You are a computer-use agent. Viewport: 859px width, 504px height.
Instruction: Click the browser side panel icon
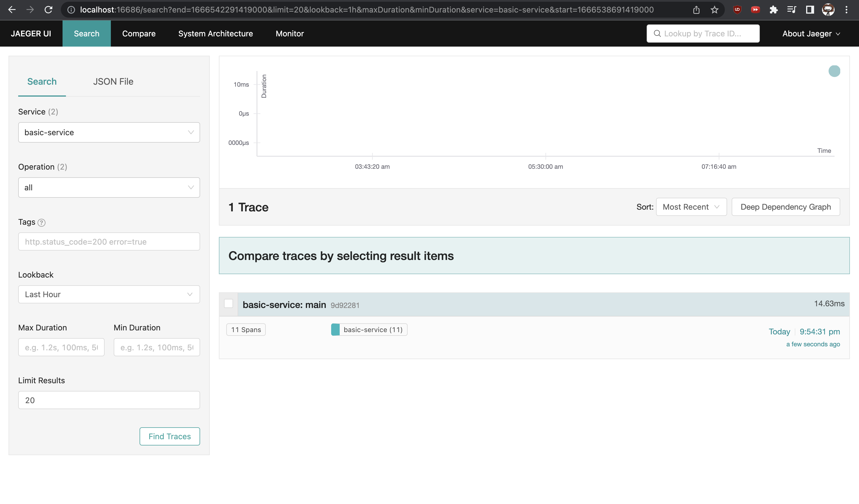[x=810, y=10]
